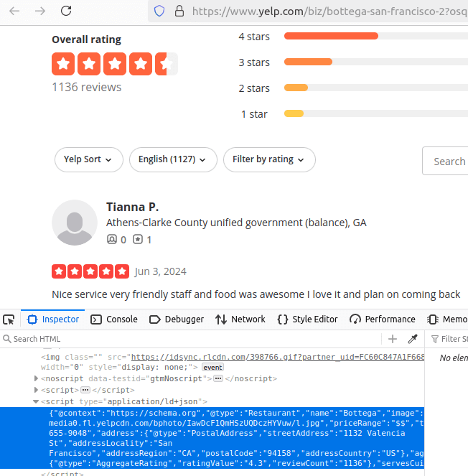The height and width of the screenshot is (476, 468).
Task: Expand the collapsed script node
Action: tap(36, 390)
